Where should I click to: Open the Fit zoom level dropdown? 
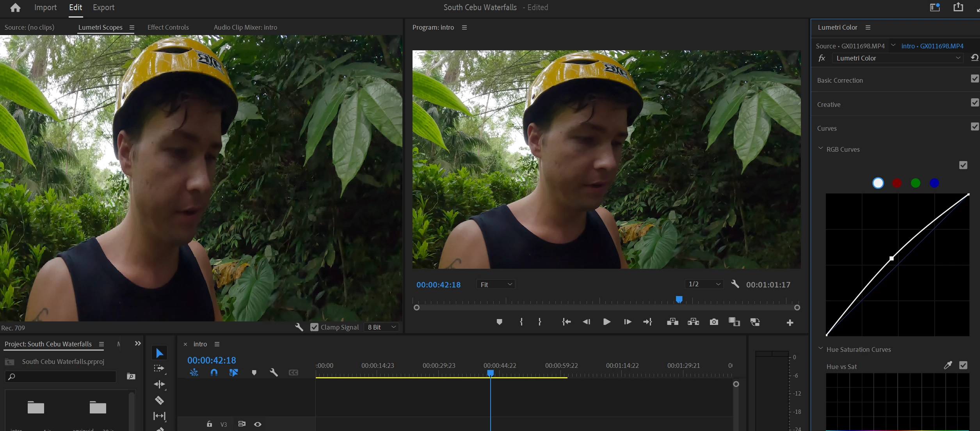click(x=496, y=284)
